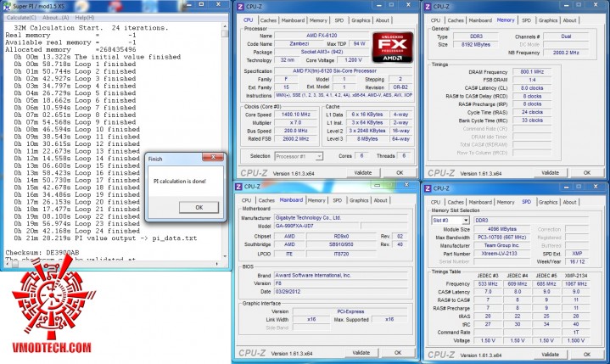The height and width of the screenshot is (364, 610).
Task: Select SPD tab in the Memory window
Action: (526, 20)
